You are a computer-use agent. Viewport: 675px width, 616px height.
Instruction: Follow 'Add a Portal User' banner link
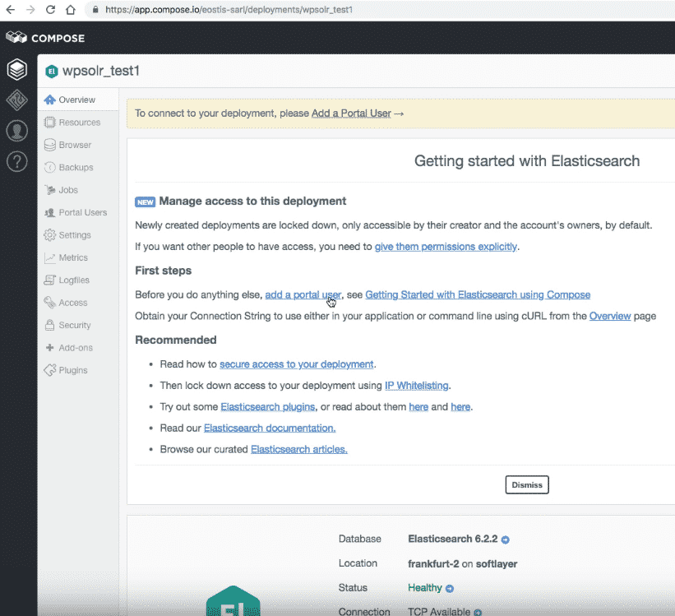click(x=351, y=113)
